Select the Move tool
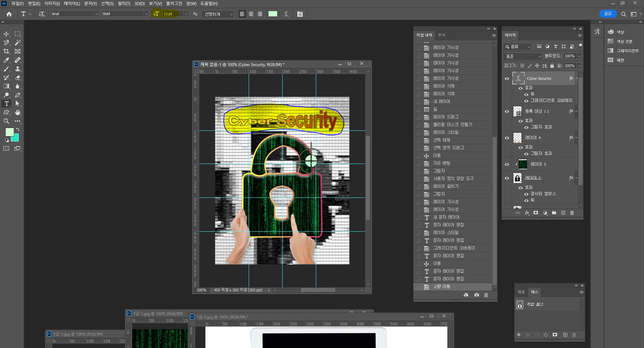This screenshot has height=348, width=644. coord(6,34)
